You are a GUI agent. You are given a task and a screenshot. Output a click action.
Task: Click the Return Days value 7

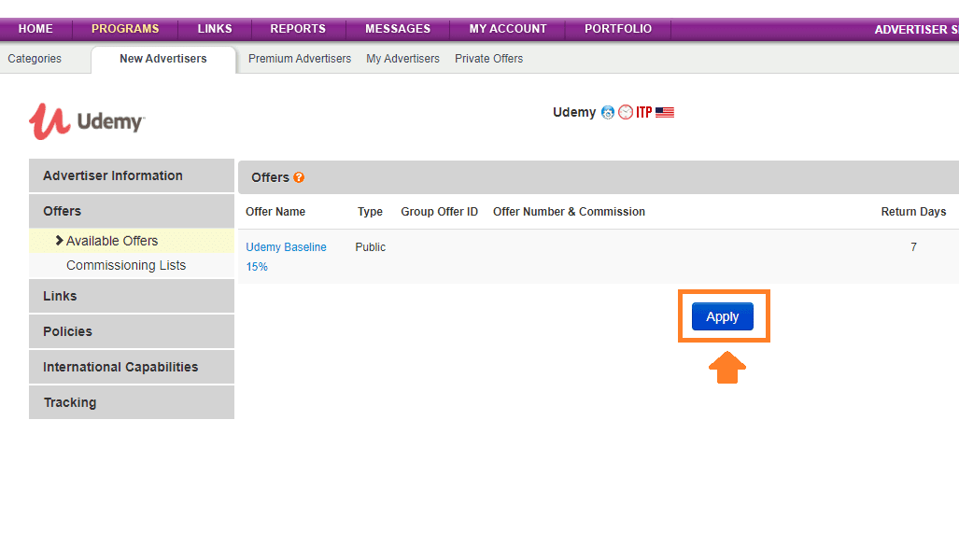[914, 247]
